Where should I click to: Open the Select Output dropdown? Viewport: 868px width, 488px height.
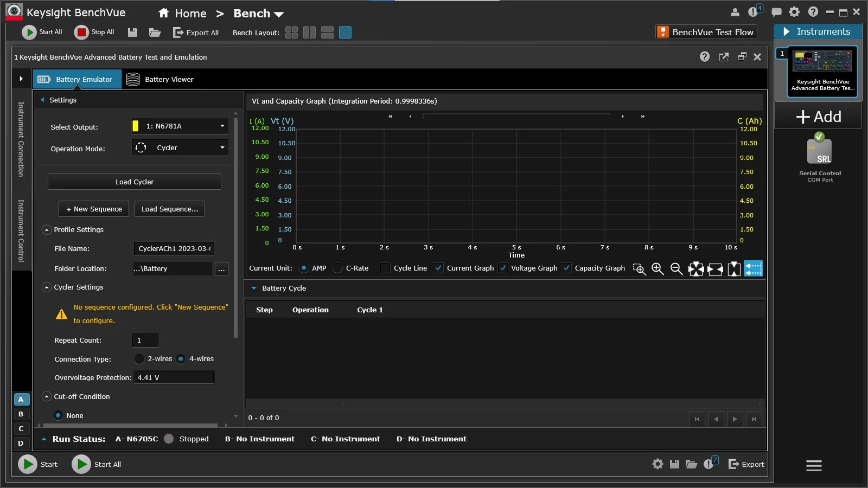coord(180,126)
